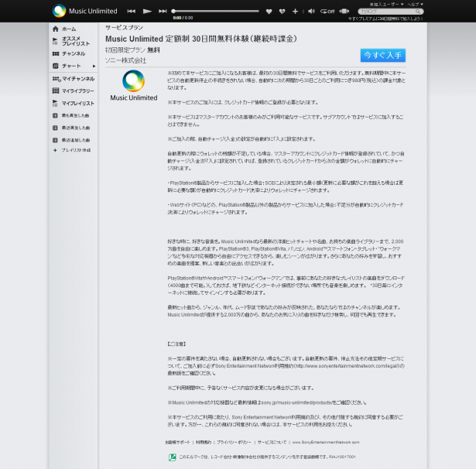Open the サービスについて footer link
Screen dimensions: 476x469
[x=272, y=442]
